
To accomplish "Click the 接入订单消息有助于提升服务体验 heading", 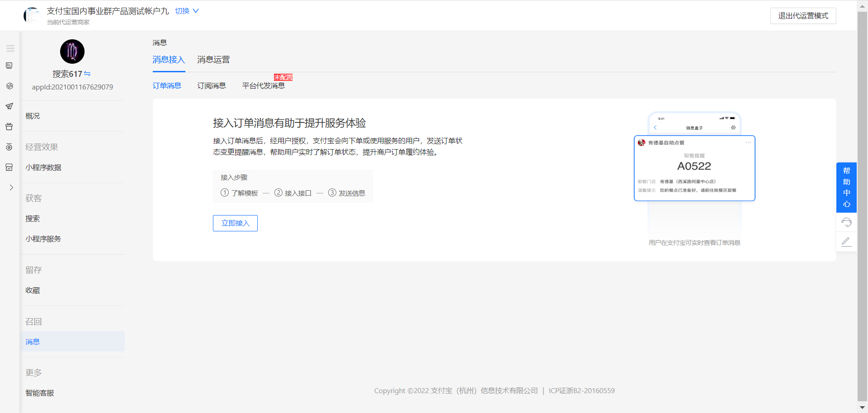I will point(289,123).
